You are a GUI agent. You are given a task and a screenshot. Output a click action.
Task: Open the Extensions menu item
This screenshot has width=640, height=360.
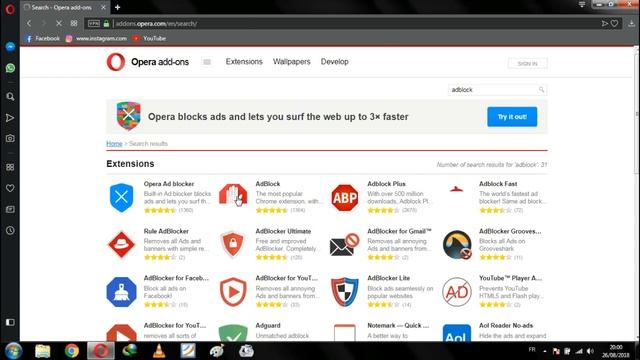pyautogui.click(x=244, y=62)
